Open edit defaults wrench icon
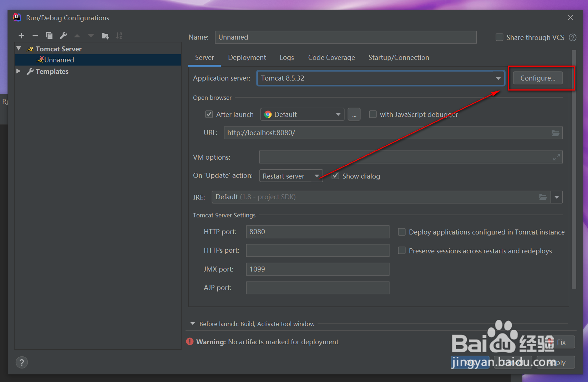This screenshot has width=588, height=382. pyautogui.click(x=63, y=36)
